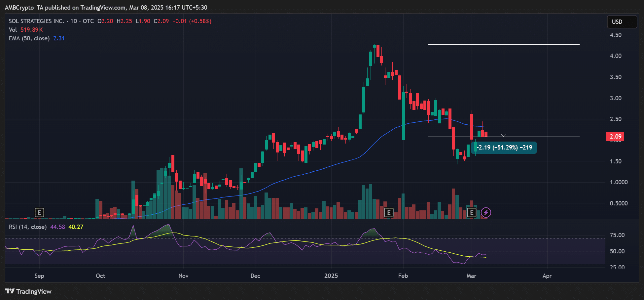Click the Vol 519.89K indicator label
The image size is (644, 300).
click(x=26, y=30)
